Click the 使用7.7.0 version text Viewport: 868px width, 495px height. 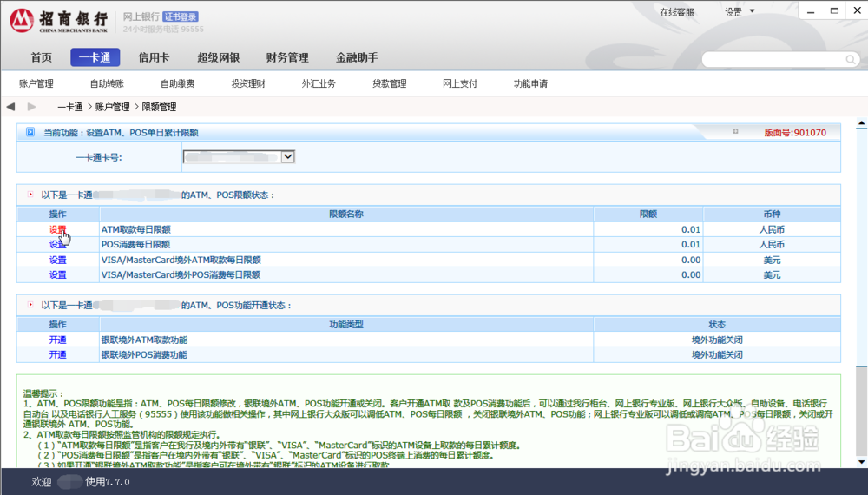108,482
